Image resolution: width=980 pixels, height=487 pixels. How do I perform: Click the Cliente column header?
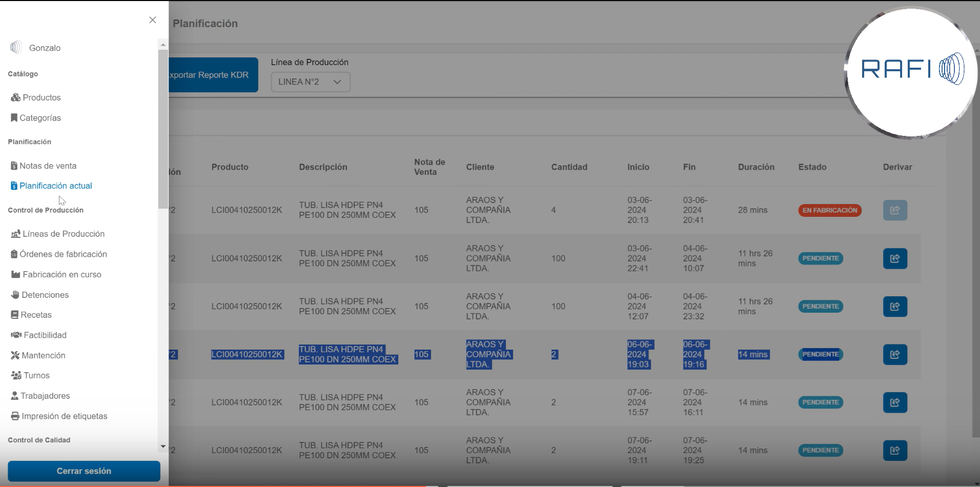tap(480, 167)
